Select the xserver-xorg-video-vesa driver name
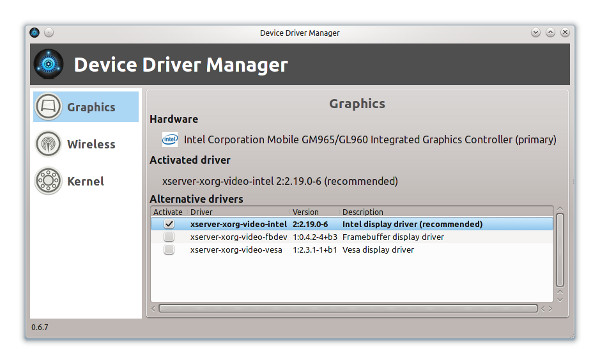The image size is (600, 364). coord(236,250)
